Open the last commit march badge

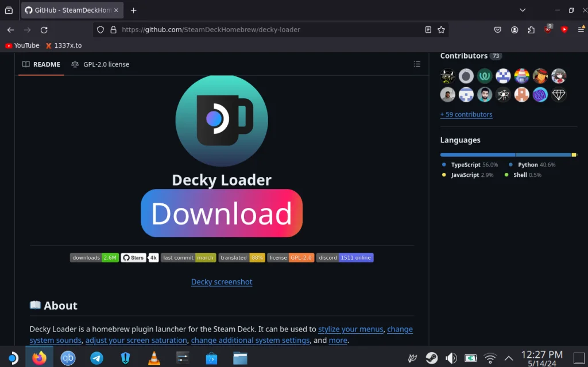188,258
